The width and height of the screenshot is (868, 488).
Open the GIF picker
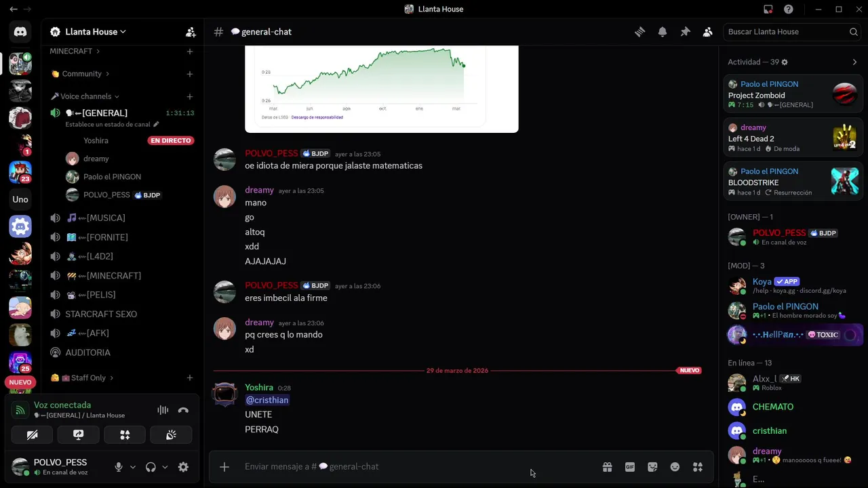coord(630,467)
